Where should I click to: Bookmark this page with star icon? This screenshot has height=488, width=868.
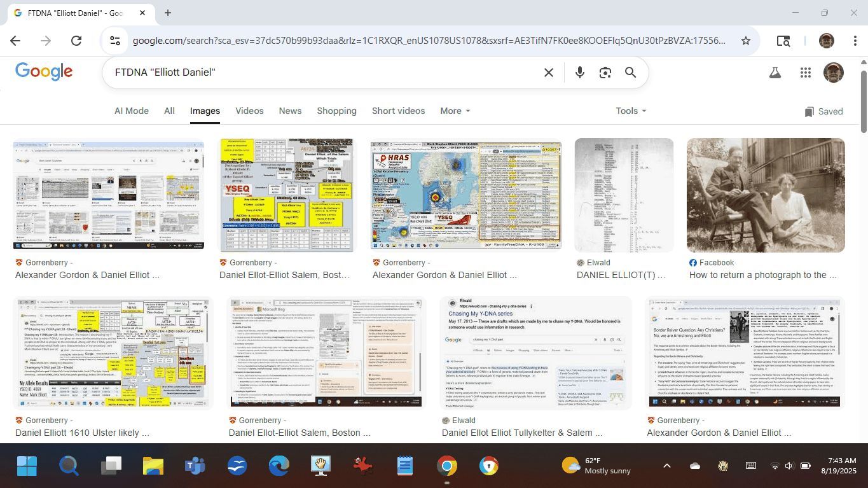coord(746,41)
